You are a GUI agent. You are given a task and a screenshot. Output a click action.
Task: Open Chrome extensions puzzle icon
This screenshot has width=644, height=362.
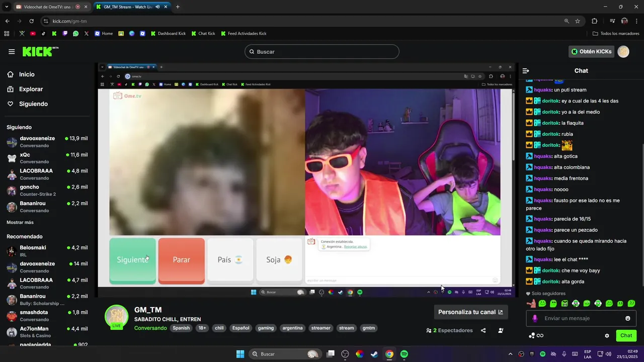[x=594, y=21]
